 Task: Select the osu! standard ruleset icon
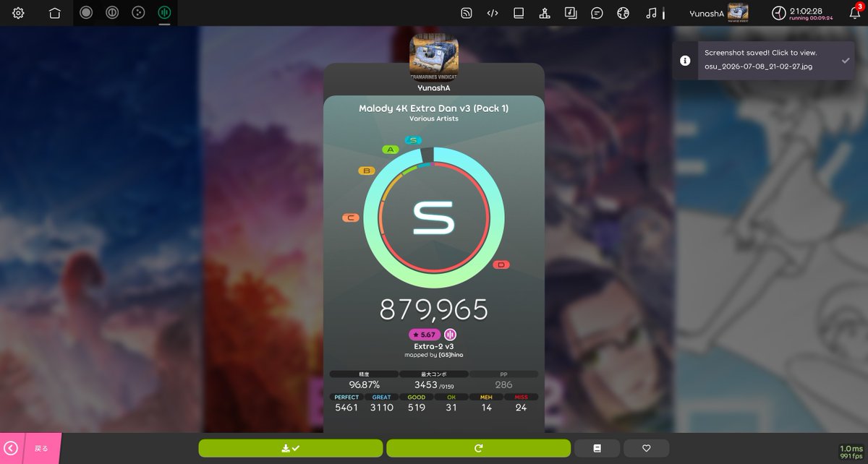click(x=86, y=12)
